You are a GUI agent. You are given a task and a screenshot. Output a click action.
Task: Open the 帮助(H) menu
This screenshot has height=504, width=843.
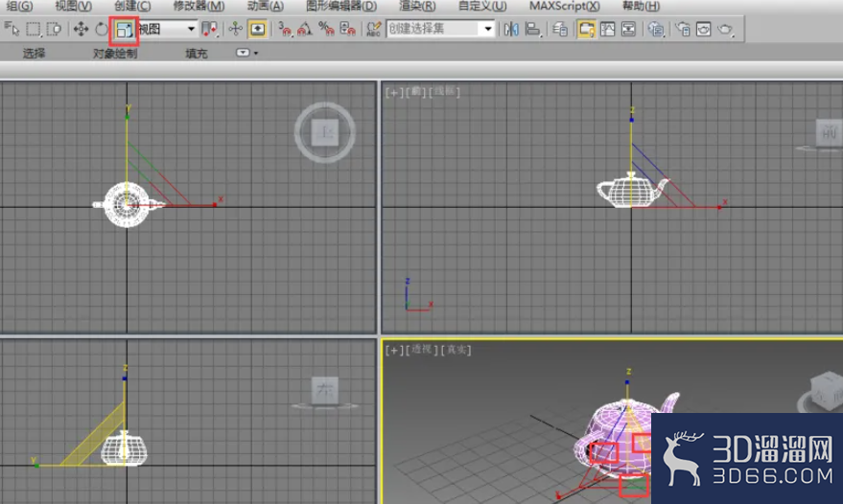coord(641,6)
